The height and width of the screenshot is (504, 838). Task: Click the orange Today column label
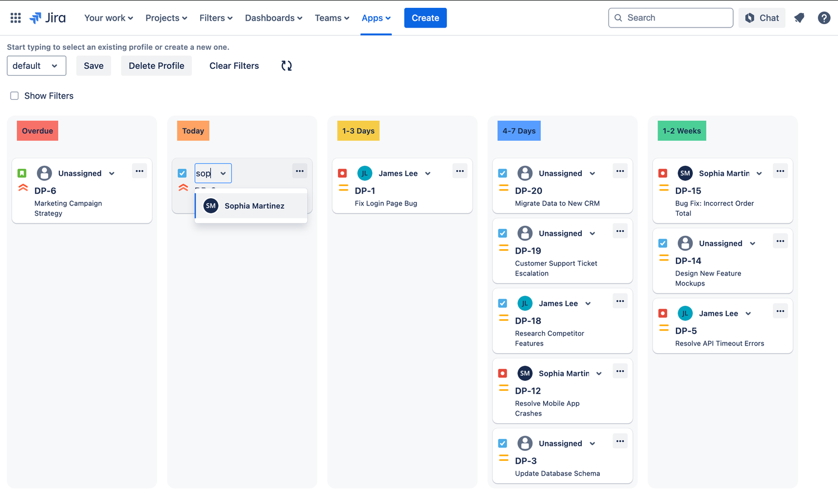[x=193, y=131]
